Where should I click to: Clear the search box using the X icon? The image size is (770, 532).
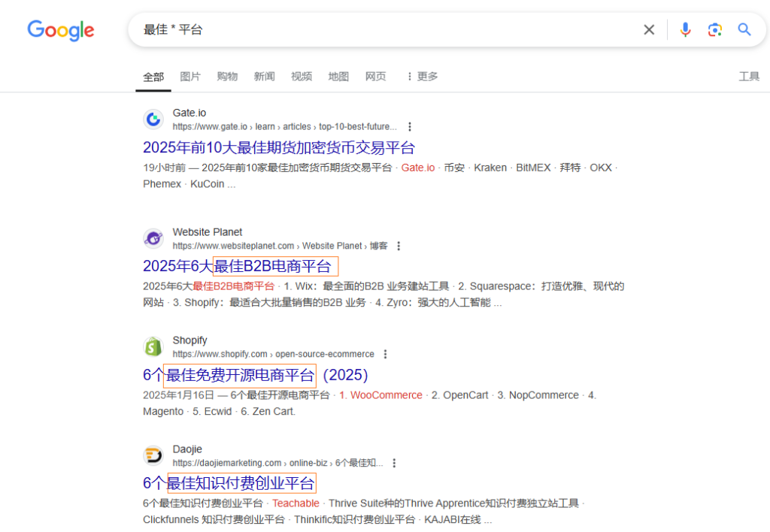pyautogui.click(x=648, y=29)
